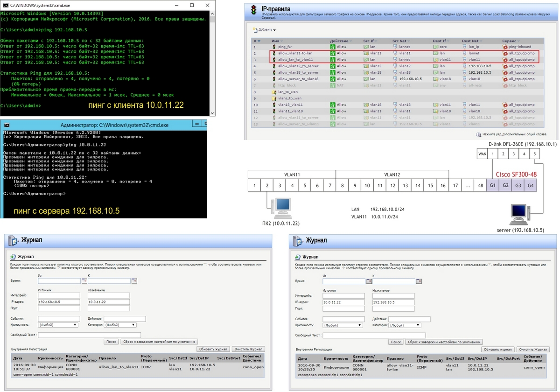Click the Добавить new-item icon above the rules table
The height and width of the screenshot is (392, 560).
click(x=255, y=29)
